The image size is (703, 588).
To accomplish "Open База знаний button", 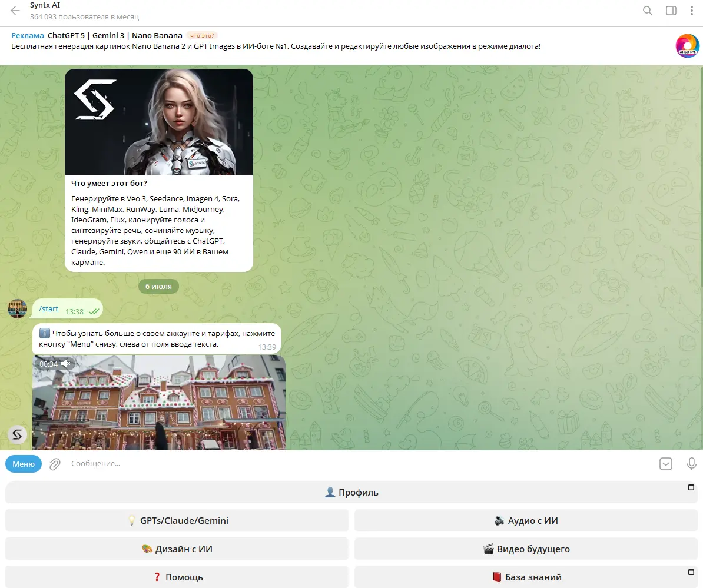I will pos(526,577).
